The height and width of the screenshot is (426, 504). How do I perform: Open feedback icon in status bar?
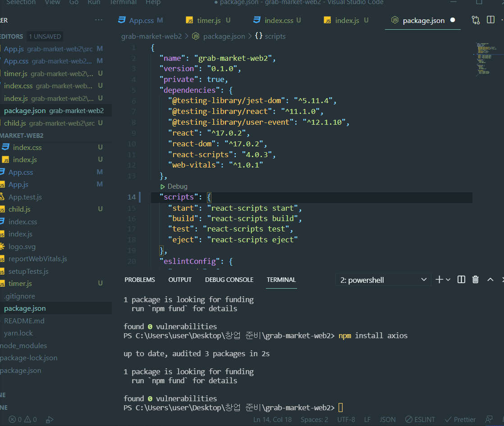[x=489, y=419]
